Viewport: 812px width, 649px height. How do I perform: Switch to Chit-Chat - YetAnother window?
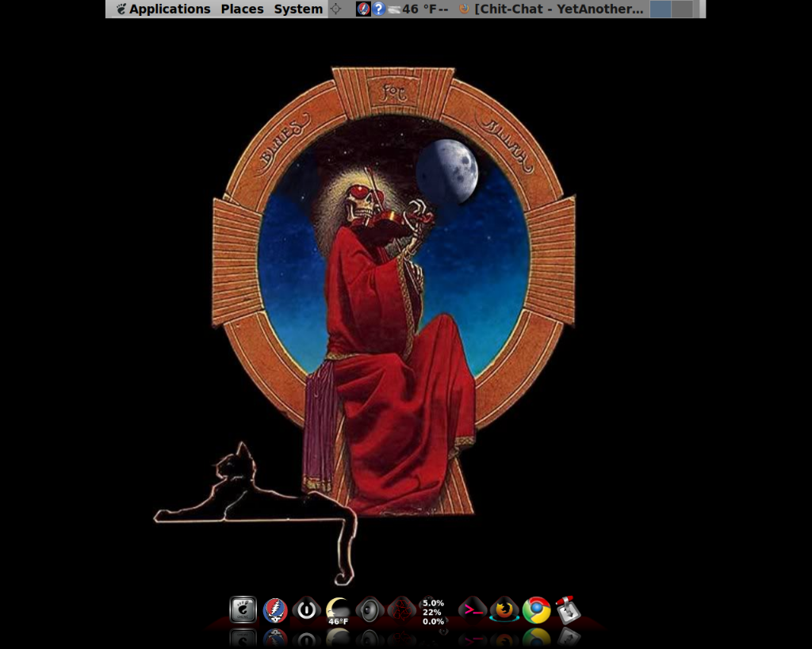[x=558, y=9]
